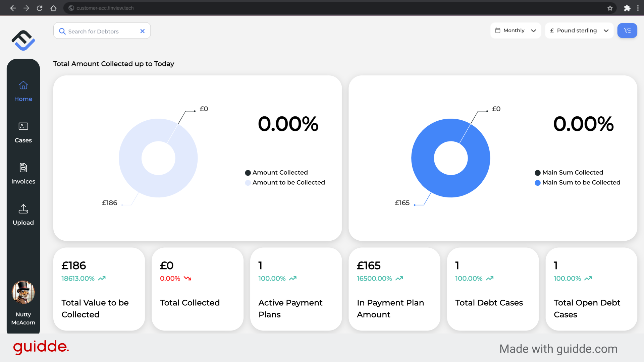Select the Search for Debtors input field
This screenshot has height=362, width=644.
click(x=102, y=31)
